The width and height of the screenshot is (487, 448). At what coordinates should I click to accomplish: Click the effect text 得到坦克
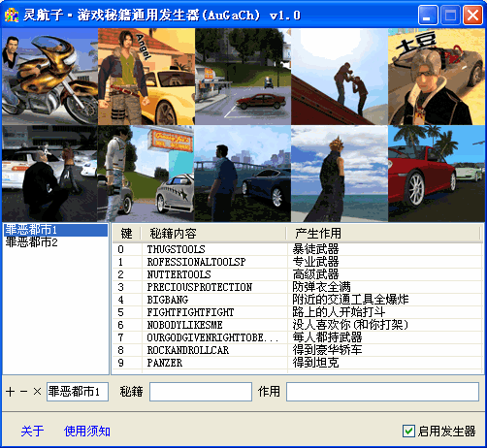(315, 363)
